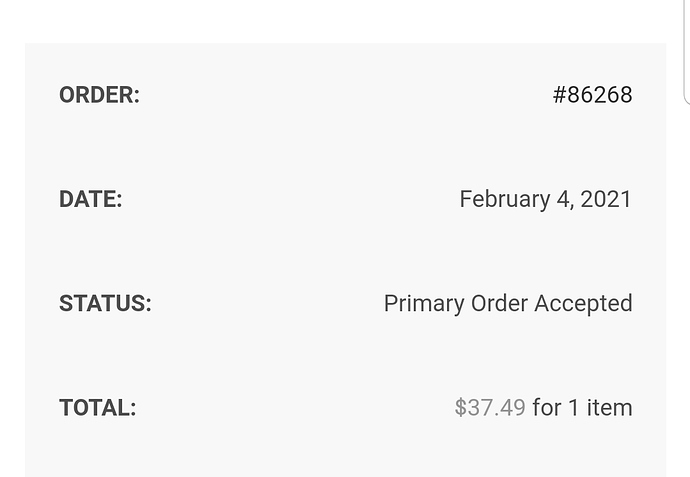Open the edge panel handle at screen edge
The width and height of the screenshot is (690, 477).
click(686, 52)
